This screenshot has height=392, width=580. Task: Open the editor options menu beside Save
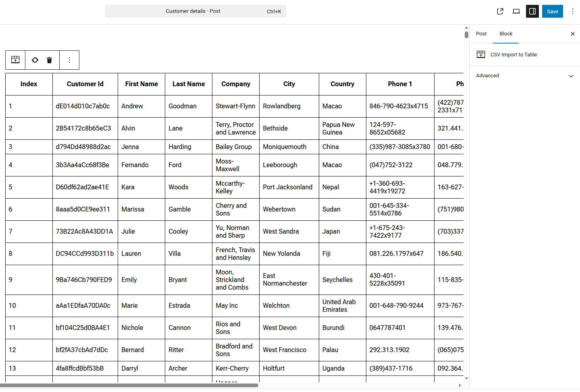[572, 11]
